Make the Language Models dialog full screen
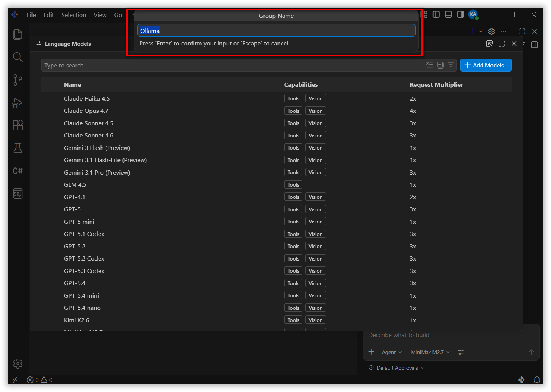Viewport: 551px width, 392px height. (x=502, y=44)
